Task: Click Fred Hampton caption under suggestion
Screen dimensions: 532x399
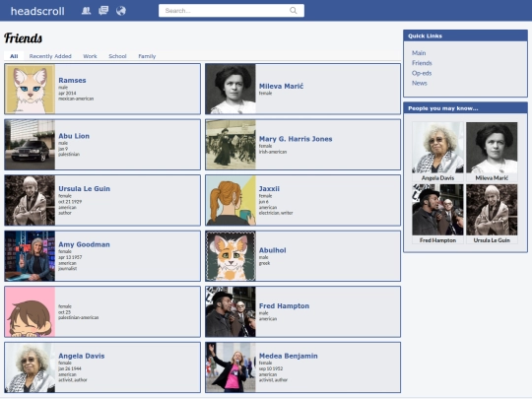Action: click(x=437, y=240)
